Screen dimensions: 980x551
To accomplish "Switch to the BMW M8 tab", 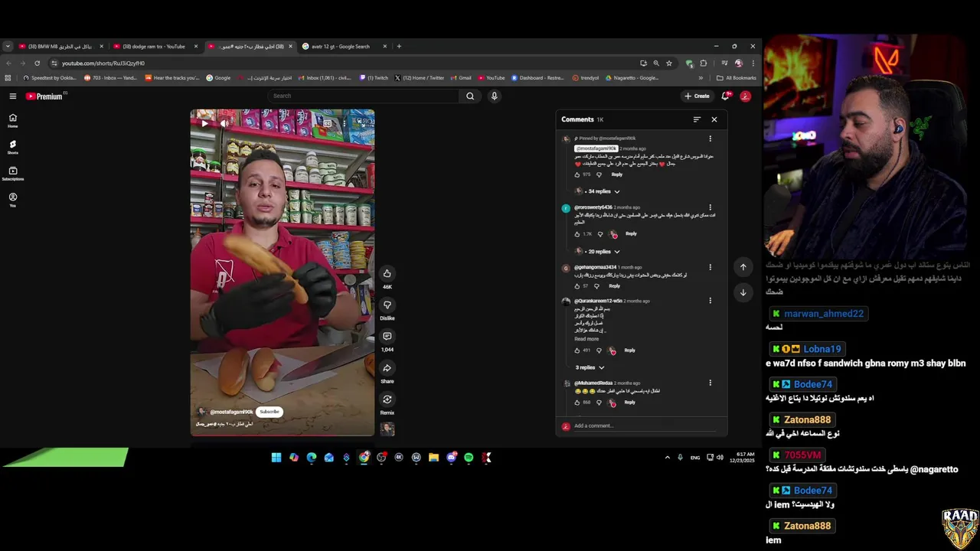I will point(60,46).
